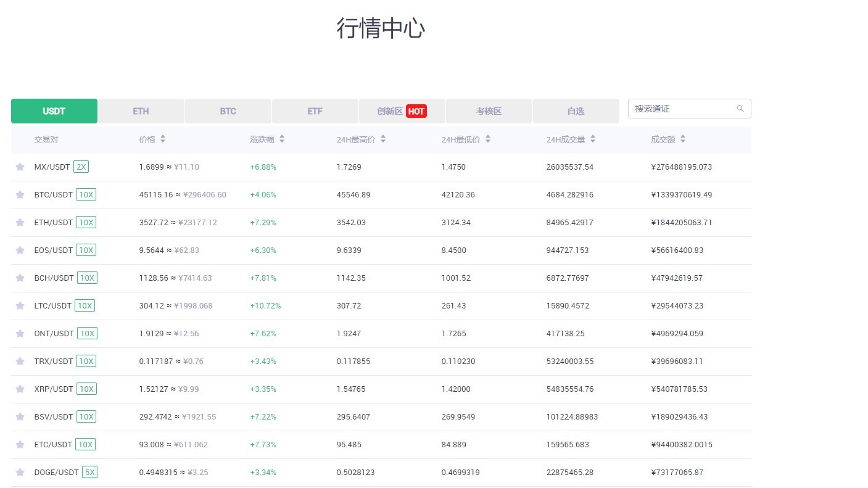The width and height of the screenshot is (868, 488).
Task: Focus the 搜索通证 search field
Action: (690, 109)
